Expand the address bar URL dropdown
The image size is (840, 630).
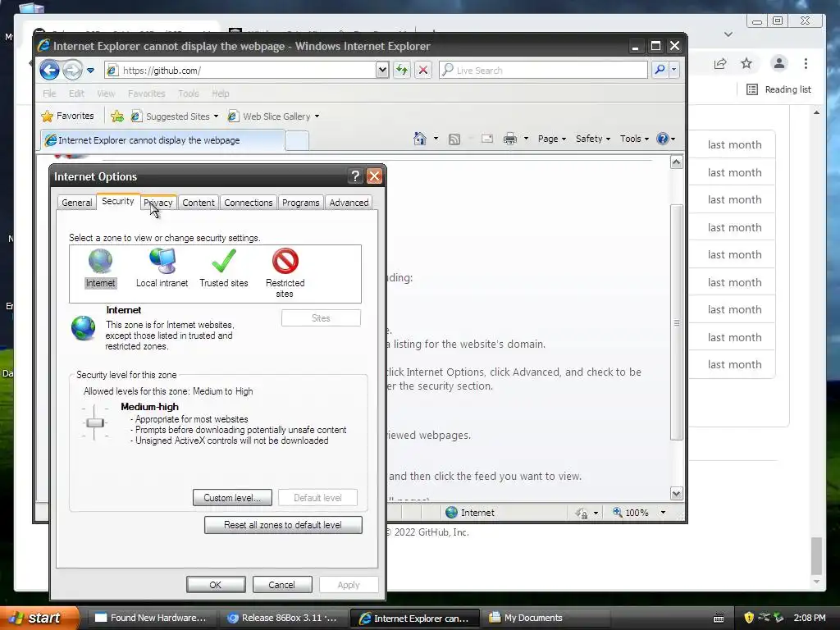coord(382,70)
